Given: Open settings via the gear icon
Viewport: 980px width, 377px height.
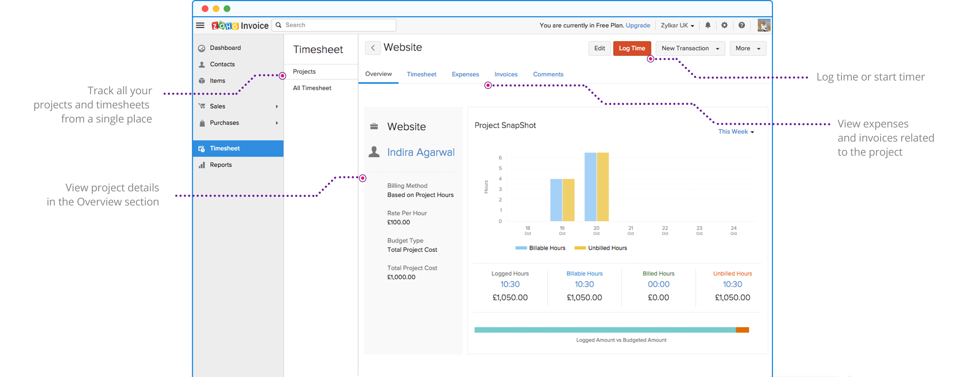Looking at the screenshot, I should [x=724, y=25].
